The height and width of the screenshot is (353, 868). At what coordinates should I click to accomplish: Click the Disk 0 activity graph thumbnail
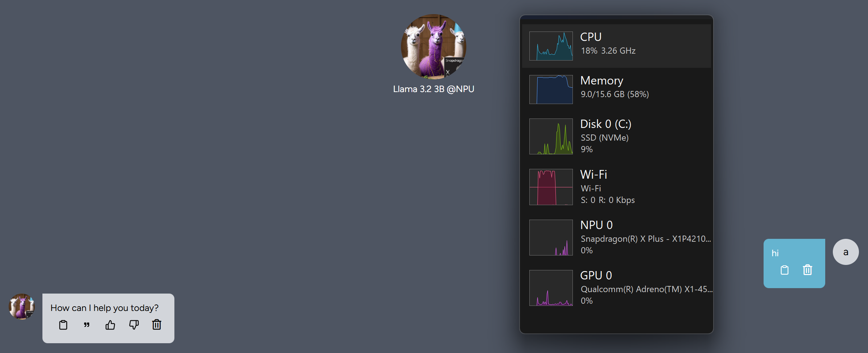(551, 136)
